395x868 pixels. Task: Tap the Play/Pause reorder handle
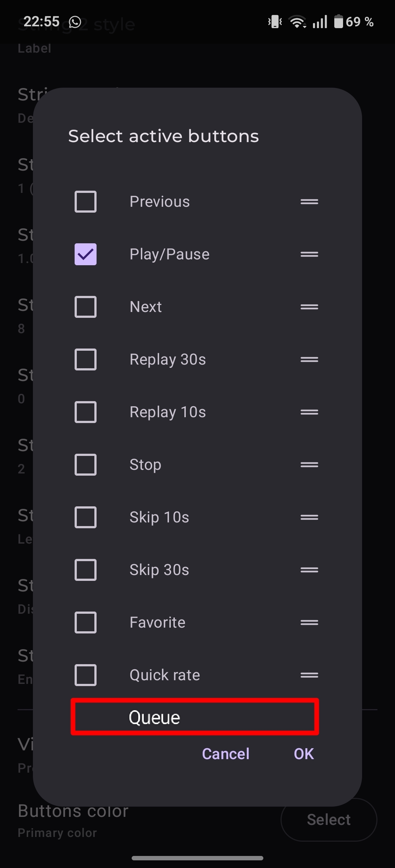coord(309,254)
